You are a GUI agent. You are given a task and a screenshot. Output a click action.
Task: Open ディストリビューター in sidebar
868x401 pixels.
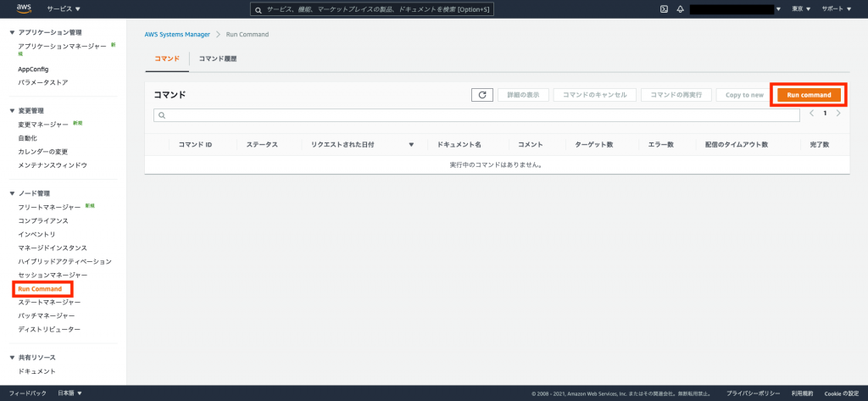[49, 330]
